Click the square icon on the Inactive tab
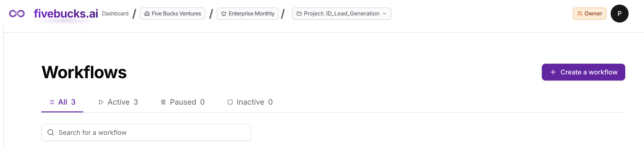The height and width of the screenshot is (147, 644). pos(230,102)
